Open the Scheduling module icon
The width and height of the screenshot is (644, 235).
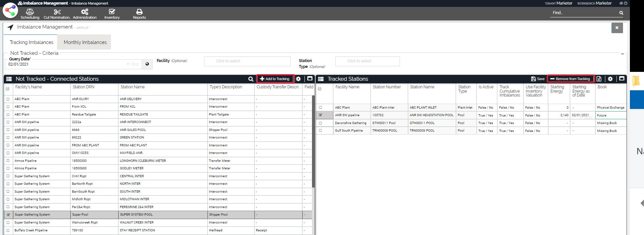[30, 12]
